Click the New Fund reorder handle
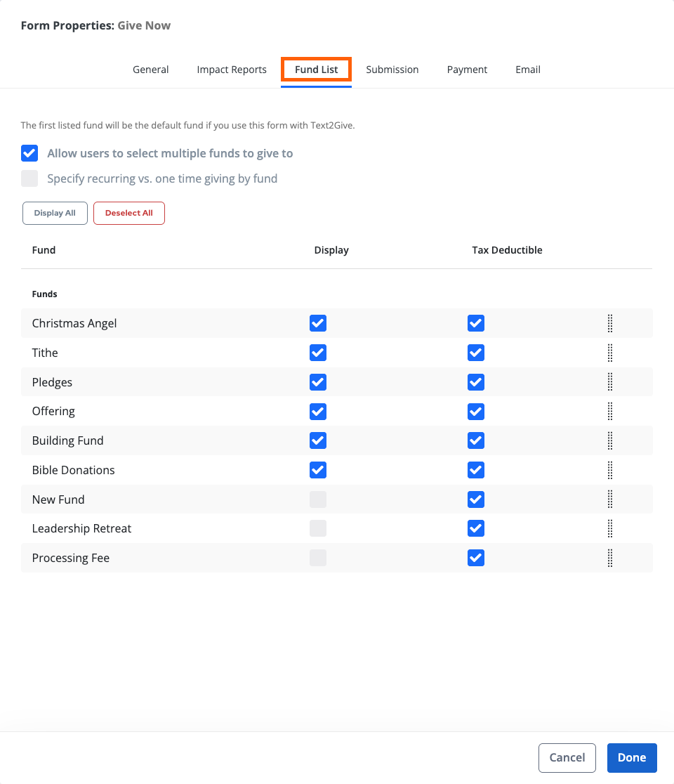Viewport: 674px width, 784px height. pyautogui.click(x=609, y=499)
